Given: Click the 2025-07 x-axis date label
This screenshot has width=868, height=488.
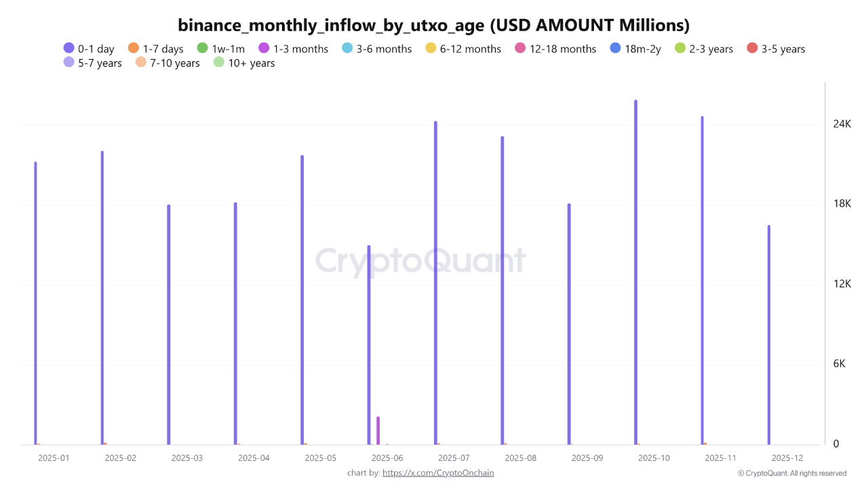Looking at the screenshot, I should (454, 458).
